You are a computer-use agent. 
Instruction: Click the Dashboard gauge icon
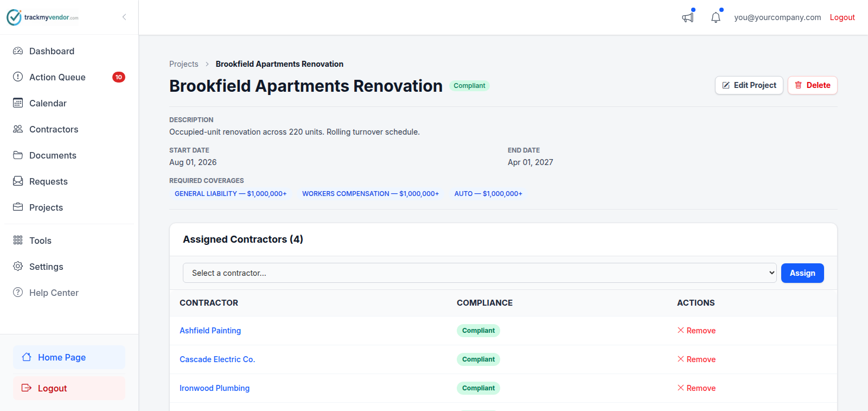click(18, 51)
